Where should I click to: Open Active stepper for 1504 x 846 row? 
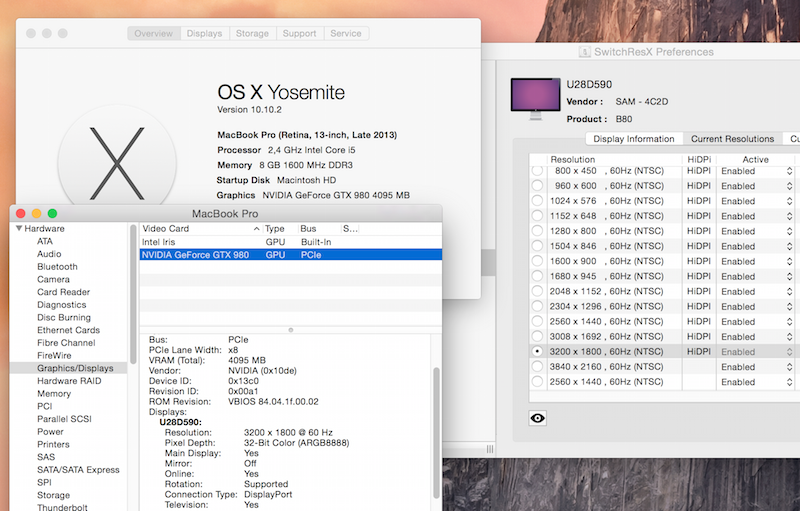(x=789, y=246)
